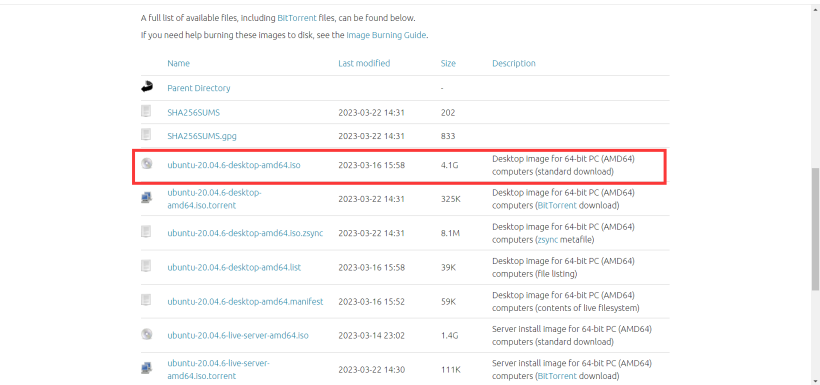Click the disc icon for live-server-amd64.iso

tap(147, 334)
